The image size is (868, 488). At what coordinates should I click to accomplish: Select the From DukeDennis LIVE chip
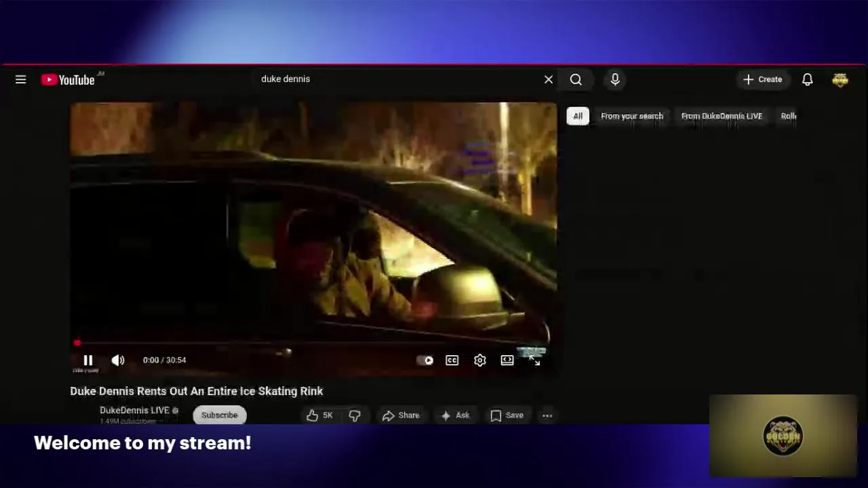coord(722,116)
